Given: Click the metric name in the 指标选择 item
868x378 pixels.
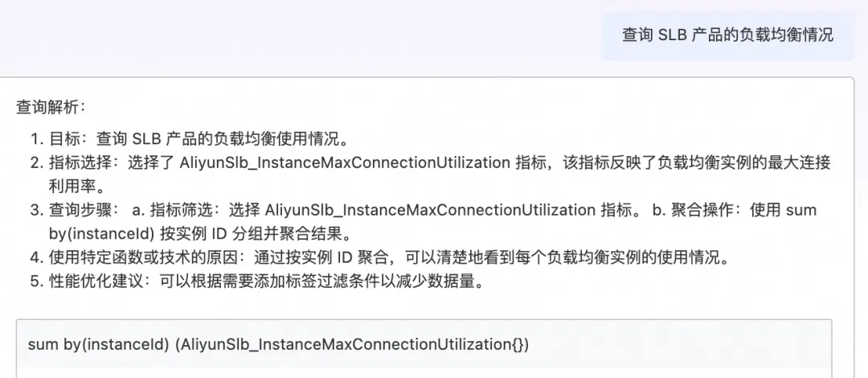Looking at the screenshot, I should tap(344, 162).
